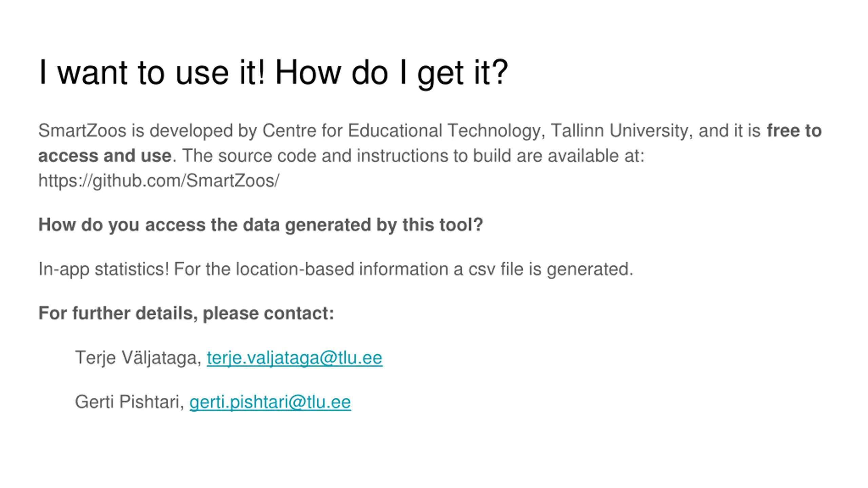Screen dimensions: 868x488
Task: Select the "For further details, please contact:" heading
Action: tap(186, 313)
